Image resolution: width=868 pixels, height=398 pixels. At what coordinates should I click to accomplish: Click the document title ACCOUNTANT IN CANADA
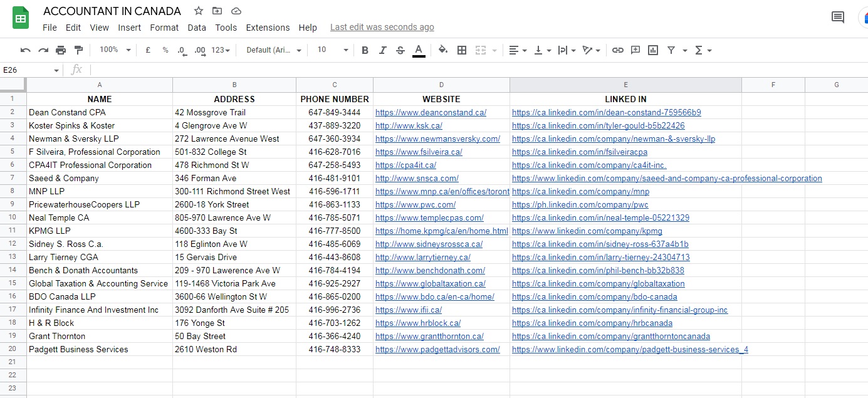pyautogui.click(x=112, y=11)
